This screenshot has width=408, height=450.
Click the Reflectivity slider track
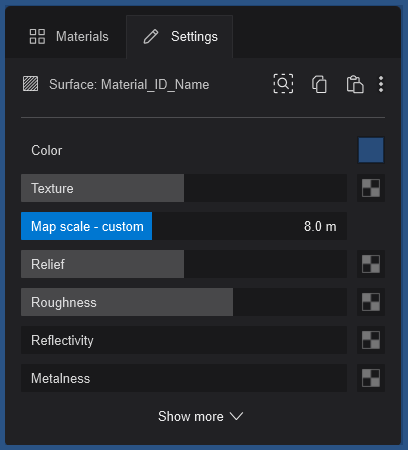coord(184,340)
